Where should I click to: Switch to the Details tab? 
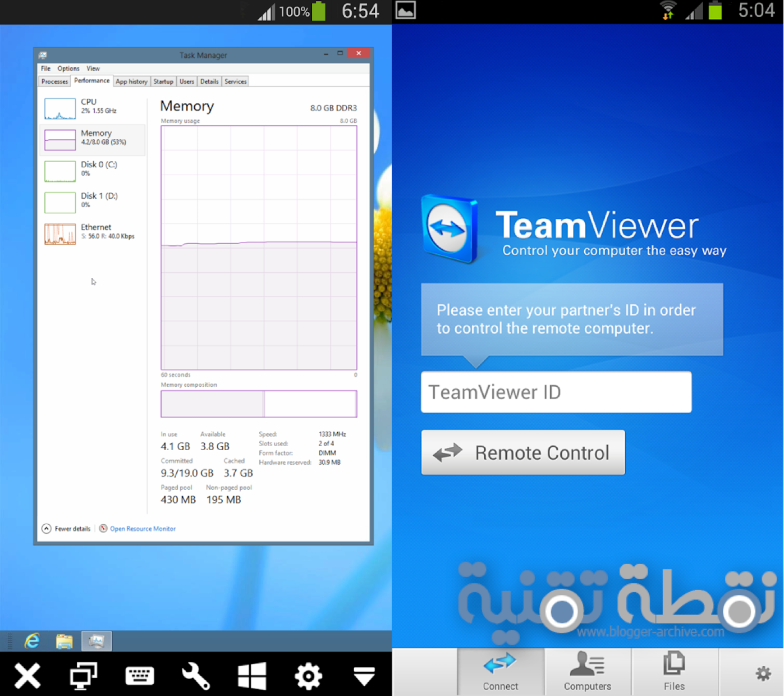click(x=209, y=81)
